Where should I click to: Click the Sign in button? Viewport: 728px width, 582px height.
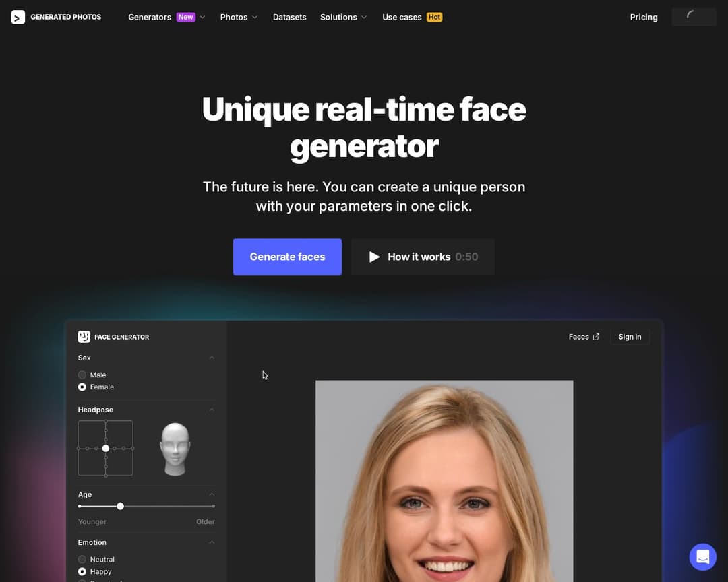pyautogui.click(x=630, y=337)
